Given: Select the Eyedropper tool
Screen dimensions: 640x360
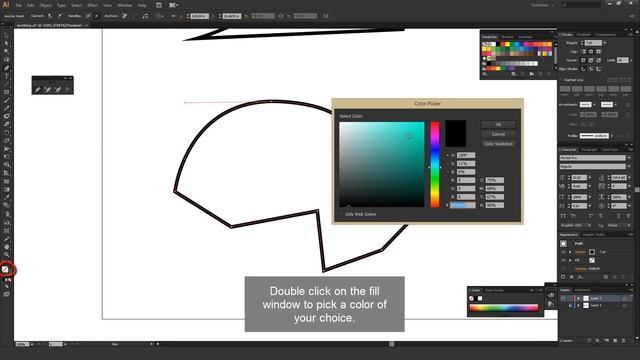Looking at the screenshot, I should coord(6,198).
